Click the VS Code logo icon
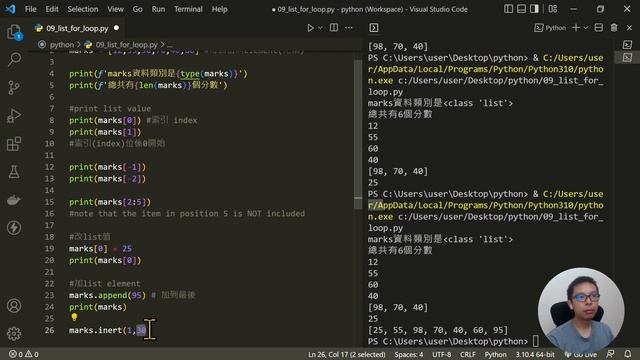 coord(10,9)
